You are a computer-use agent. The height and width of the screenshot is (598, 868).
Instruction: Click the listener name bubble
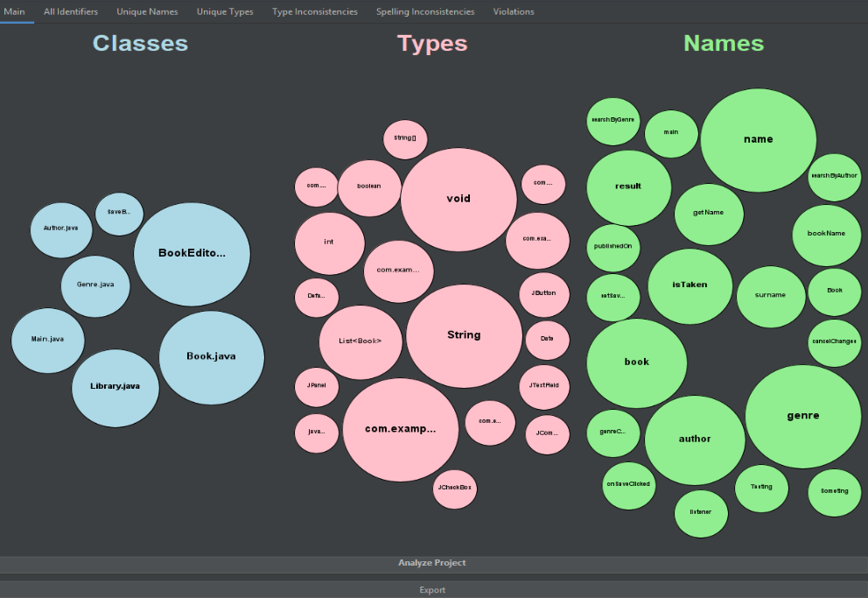701,513
